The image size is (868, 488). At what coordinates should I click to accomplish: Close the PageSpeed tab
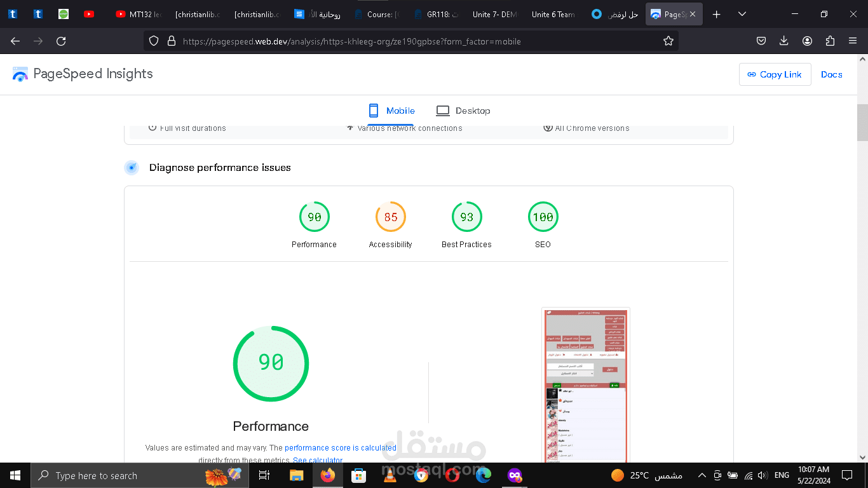693,15
